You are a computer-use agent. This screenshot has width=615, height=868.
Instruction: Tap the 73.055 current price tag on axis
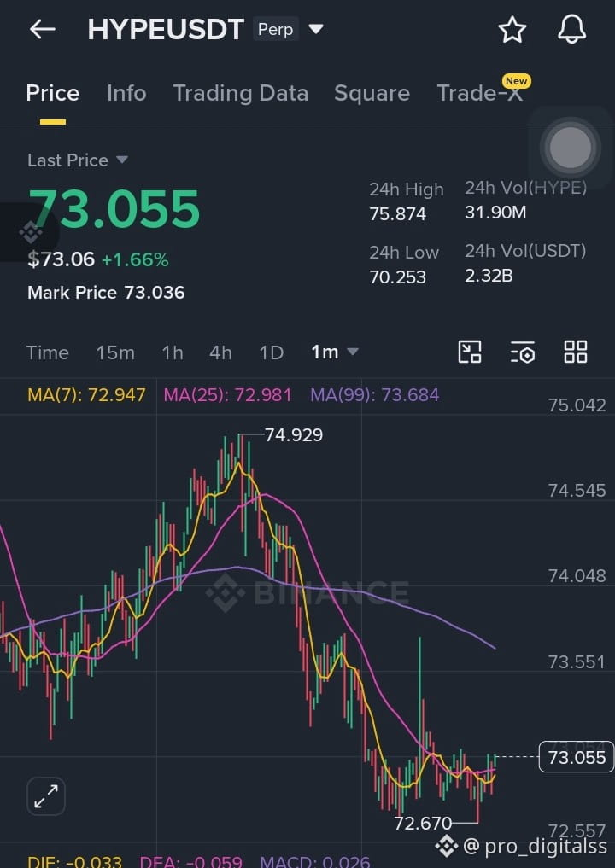tap(577, 757)
